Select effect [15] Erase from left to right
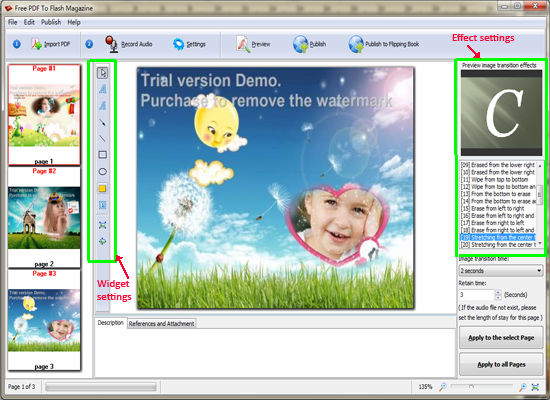Screen dimensions: 550x400 coord(497,208)
